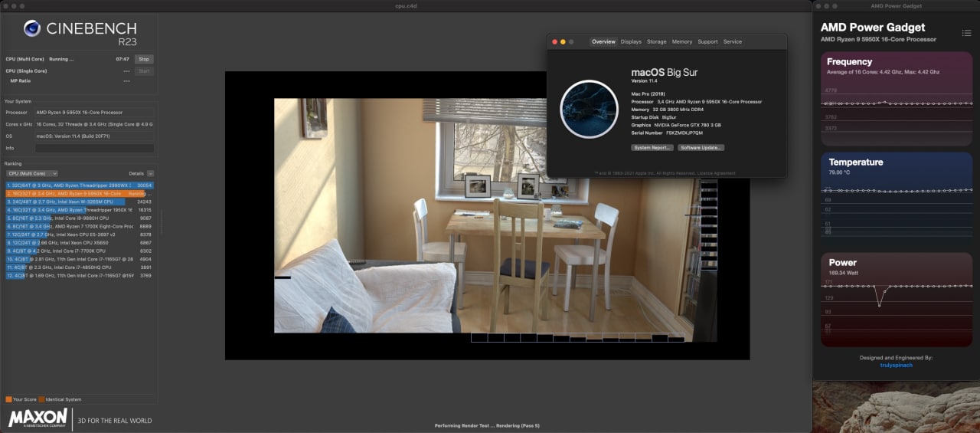
Task: Open Software Update in About This Mac
Action: click(x=701, y=147)
